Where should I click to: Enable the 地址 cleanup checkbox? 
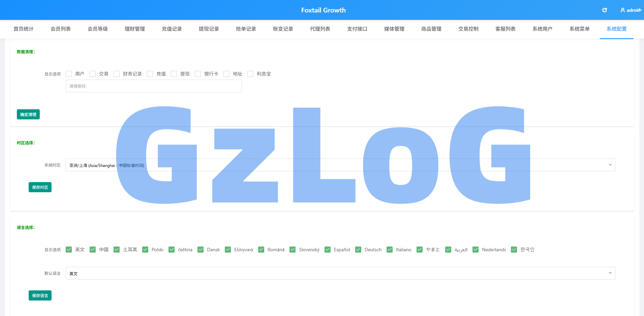point(226,74)
